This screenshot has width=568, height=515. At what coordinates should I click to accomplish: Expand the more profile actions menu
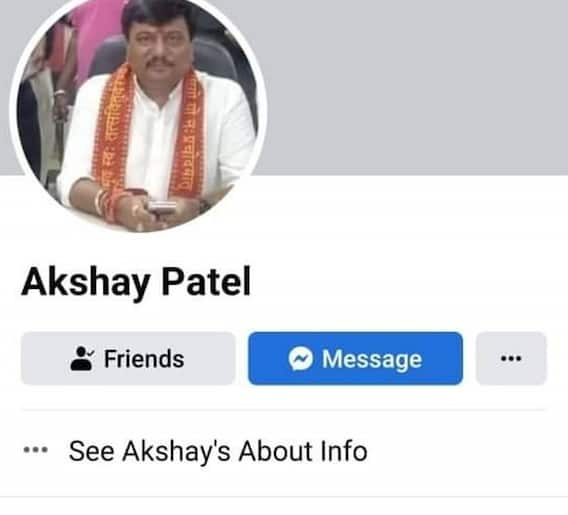(511, 359)
